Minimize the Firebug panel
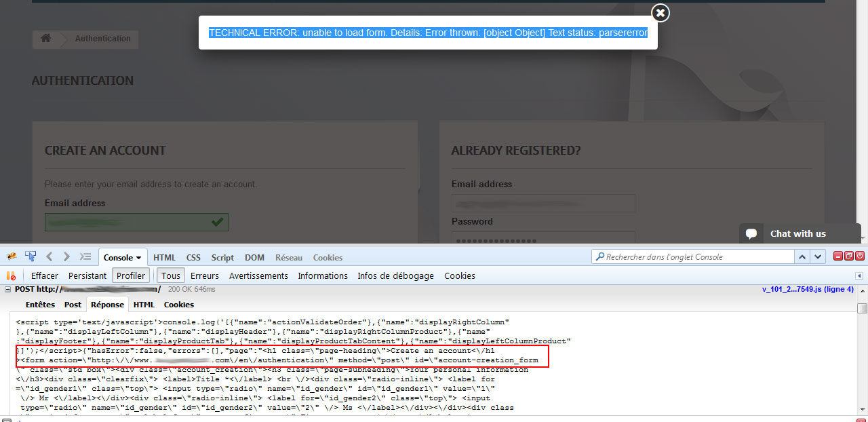The image size is (868, 422). coord(838,256)
